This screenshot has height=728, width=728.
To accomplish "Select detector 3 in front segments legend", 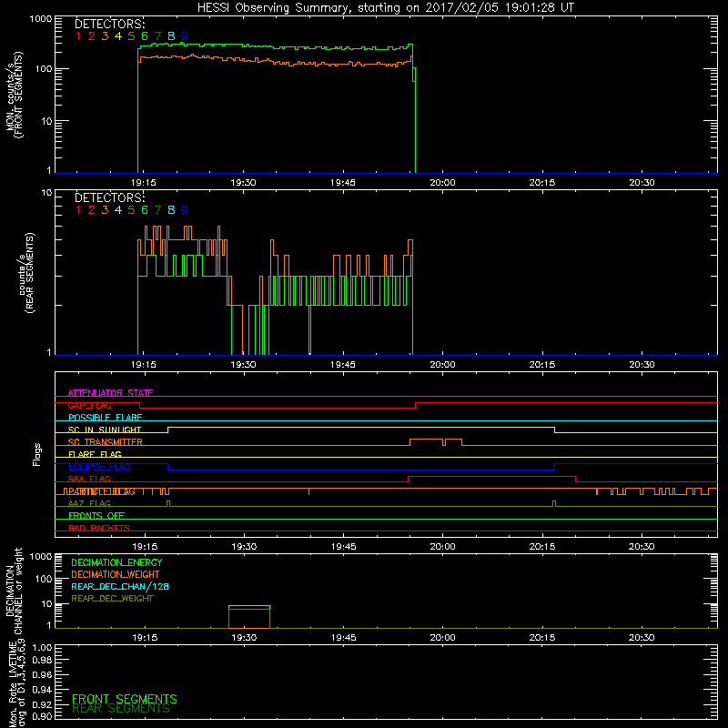I will tap(105, 36).
